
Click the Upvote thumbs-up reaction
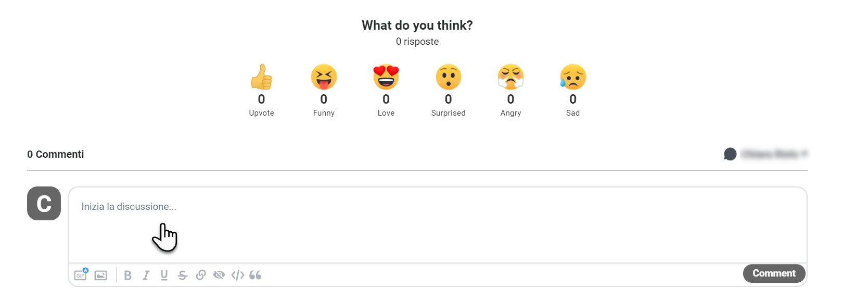pyautogui.click(x=261, y=77)
